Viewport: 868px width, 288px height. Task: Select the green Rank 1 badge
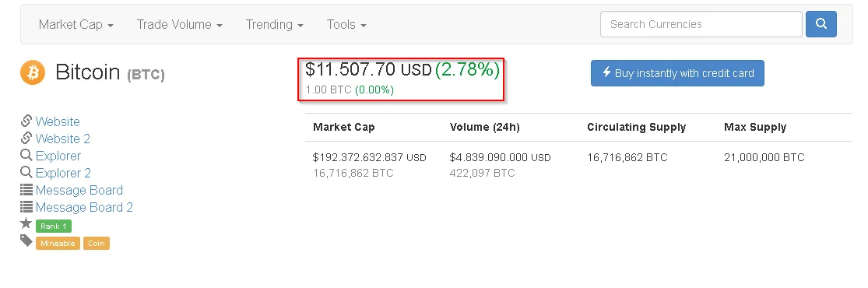click(x=54, y=226)
